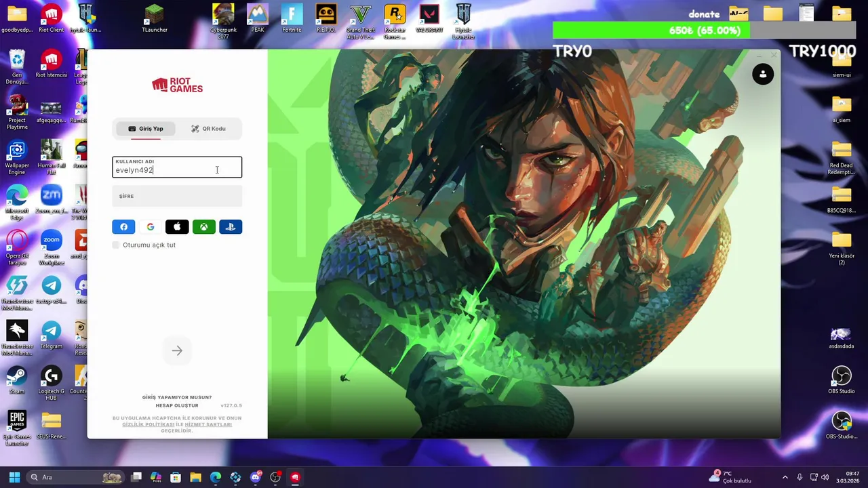Launch Cyberpunk 2077 from desktop
Image resolution: width=868 pixels, height=488 pixels.
click(223, 20)
